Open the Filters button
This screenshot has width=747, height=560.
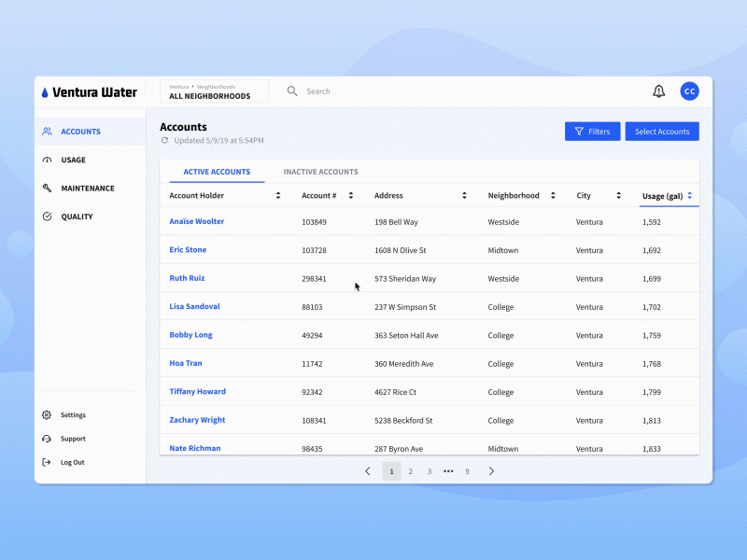click(592, 131)
